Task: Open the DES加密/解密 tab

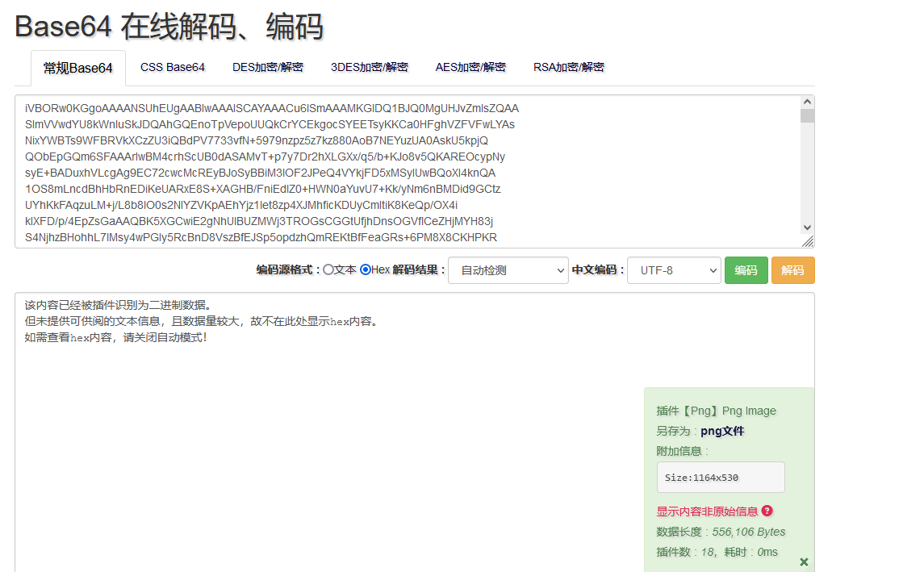Action: [x=267, y=68]
